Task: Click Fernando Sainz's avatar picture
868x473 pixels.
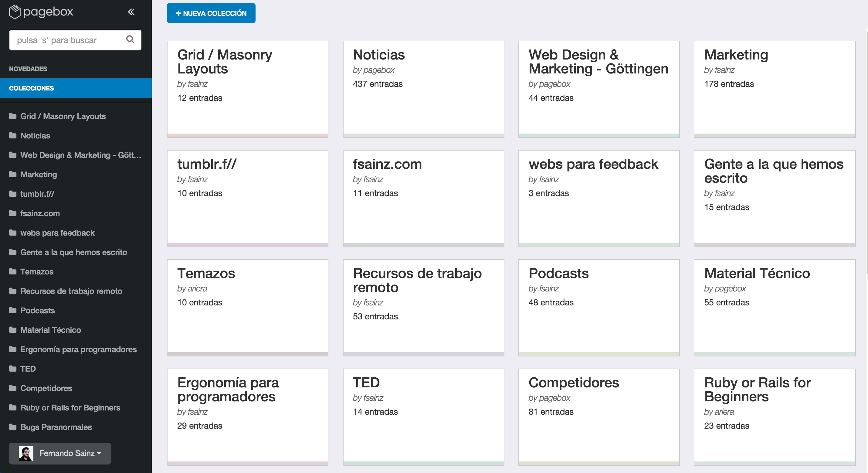Action: (x=26, y=453)
